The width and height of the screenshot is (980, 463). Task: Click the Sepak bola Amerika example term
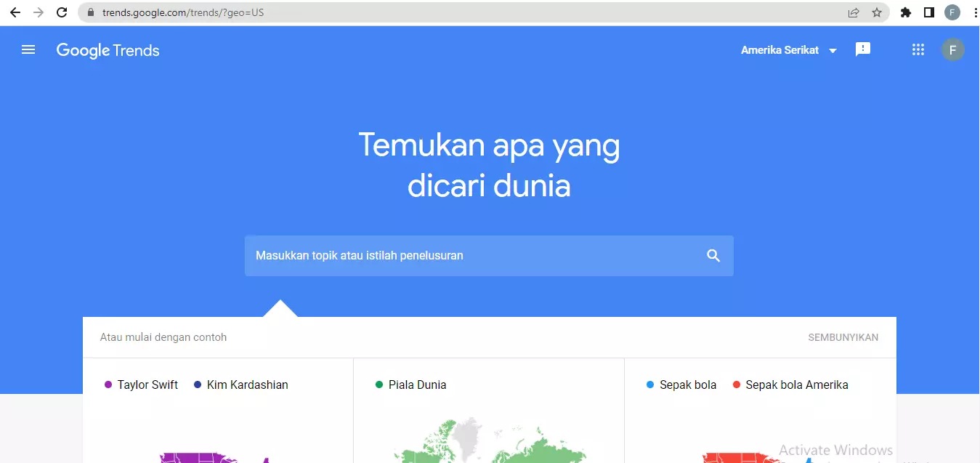tap(796, 385)
